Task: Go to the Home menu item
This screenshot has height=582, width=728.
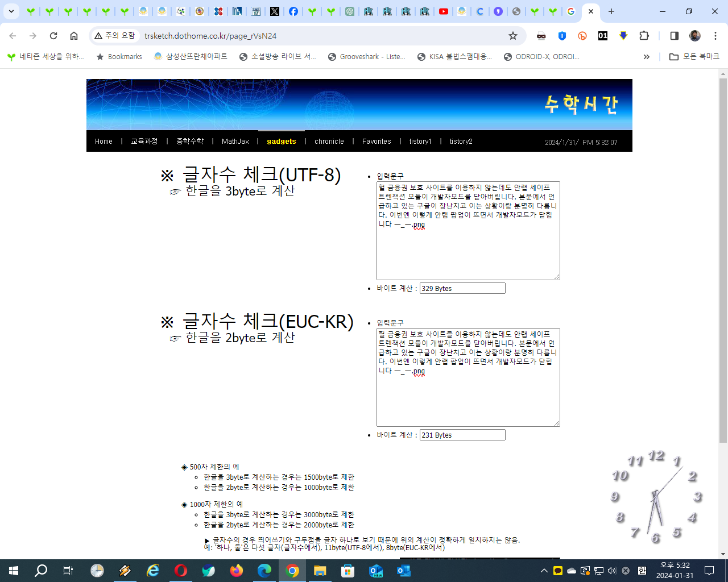Action: click(x=104, y=142)
